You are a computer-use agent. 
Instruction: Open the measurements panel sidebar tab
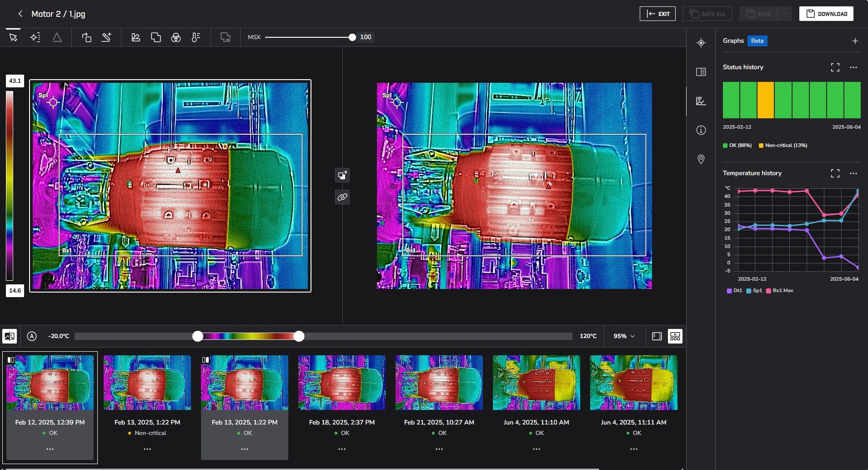pos(701,43)
